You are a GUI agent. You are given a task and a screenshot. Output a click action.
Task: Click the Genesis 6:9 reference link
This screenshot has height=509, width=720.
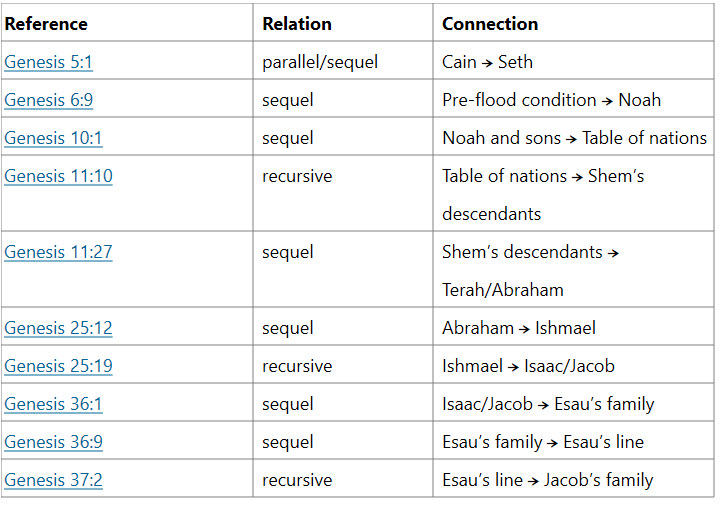click(x=49, y=100)
